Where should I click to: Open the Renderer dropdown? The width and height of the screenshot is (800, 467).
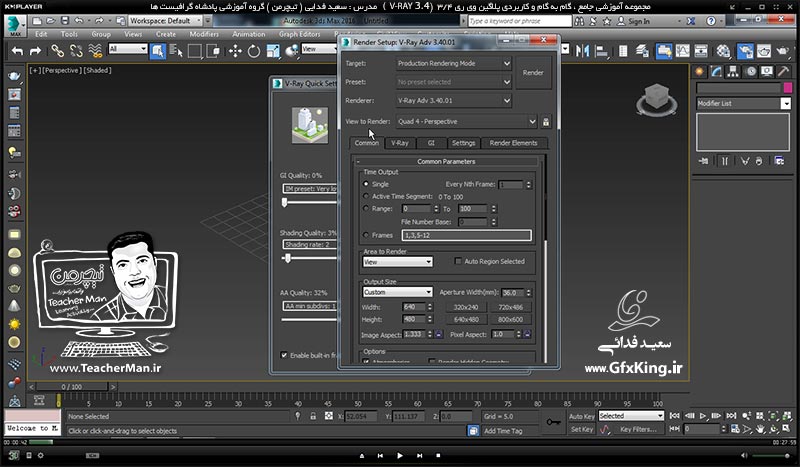(x=454, y=101)
